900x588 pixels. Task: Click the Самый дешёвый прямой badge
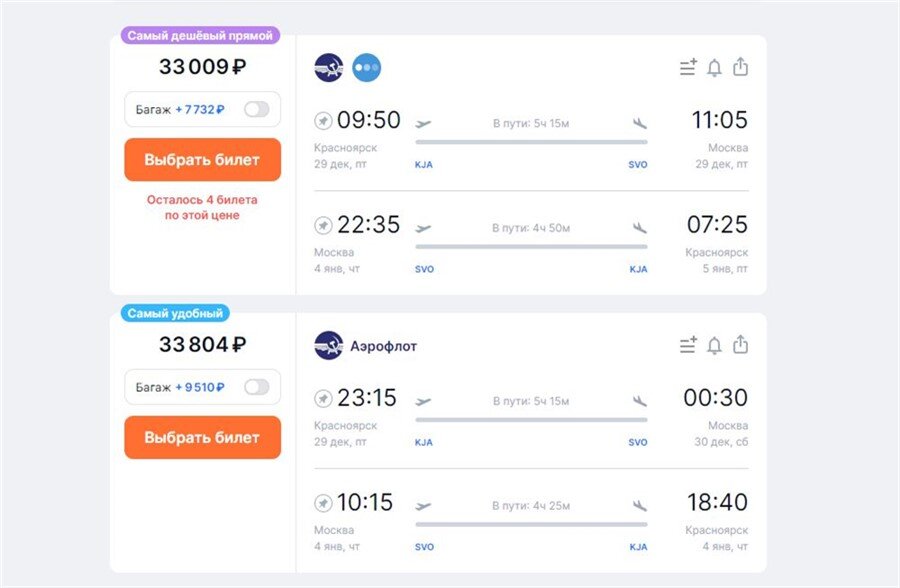[201, 35]
